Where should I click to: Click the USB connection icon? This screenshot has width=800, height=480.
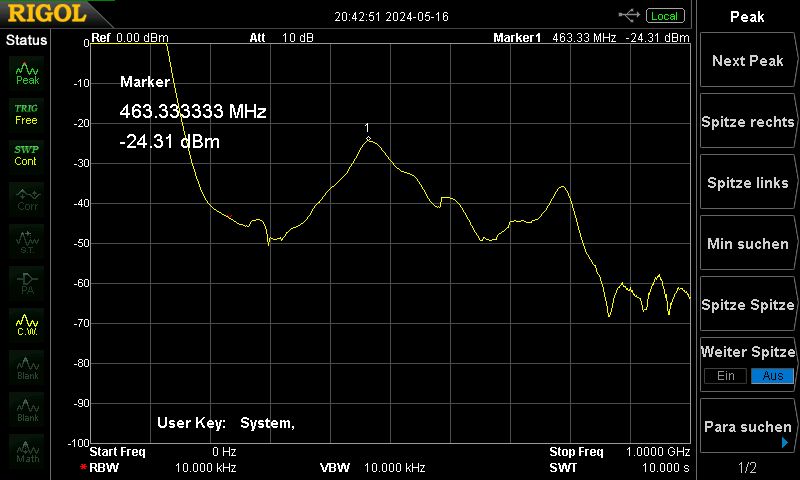[x=629, y=16]
